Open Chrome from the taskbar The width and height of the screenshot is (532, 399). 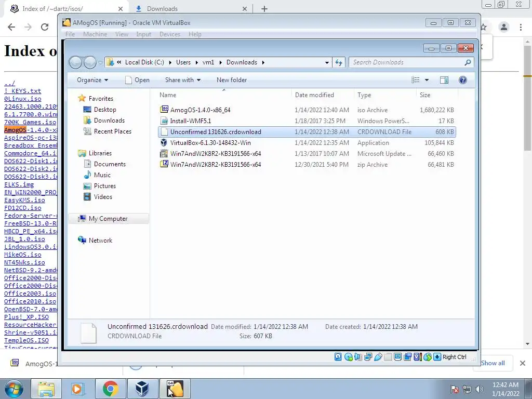pyautogui.click(x=110, y=389)
